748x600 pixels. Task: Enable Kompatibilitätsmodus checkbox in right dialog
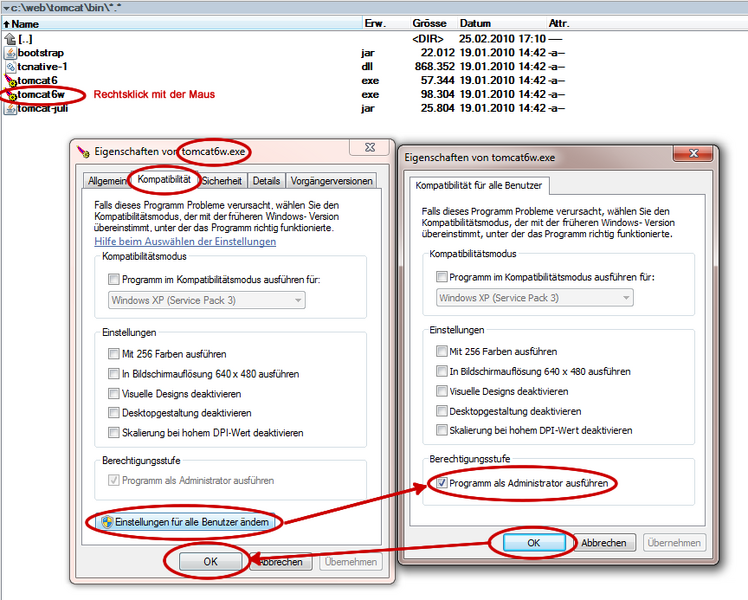pos(442,277)
